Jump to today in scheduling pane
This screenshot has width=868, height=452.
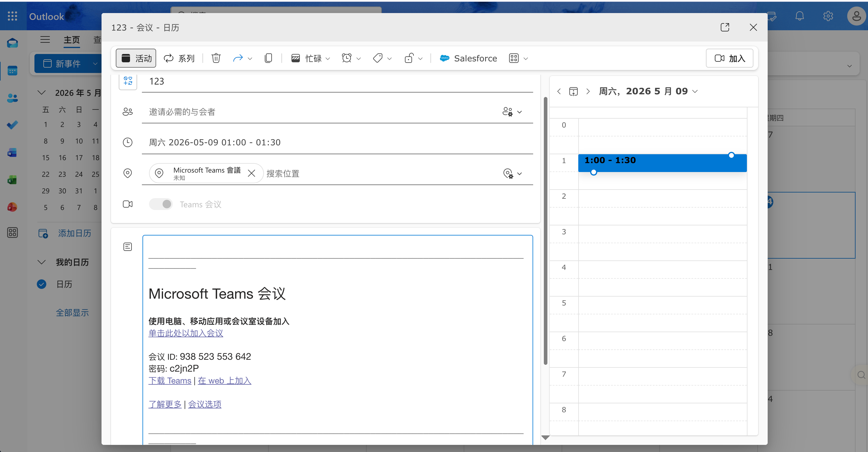[x=574, y=91]
